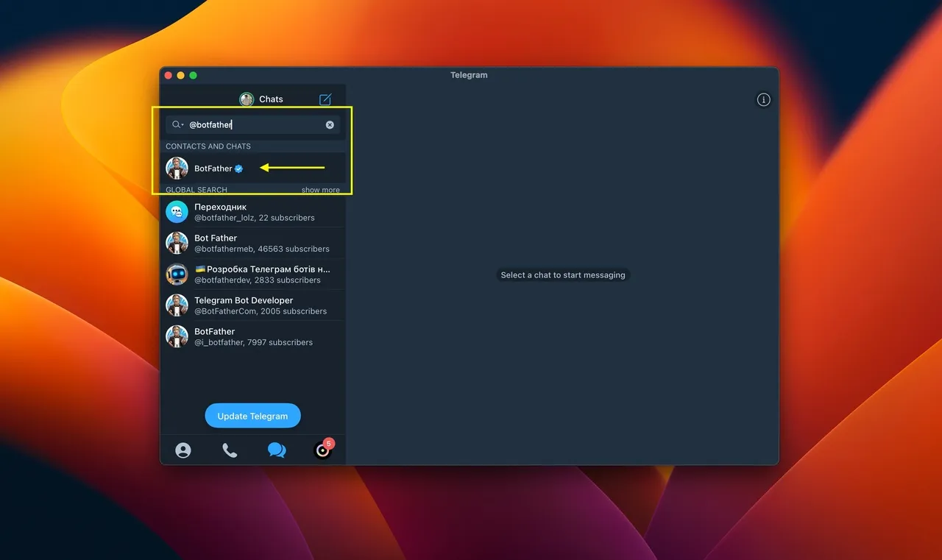
Task: Switch to the Contacts tab
Action: (183, 450)
